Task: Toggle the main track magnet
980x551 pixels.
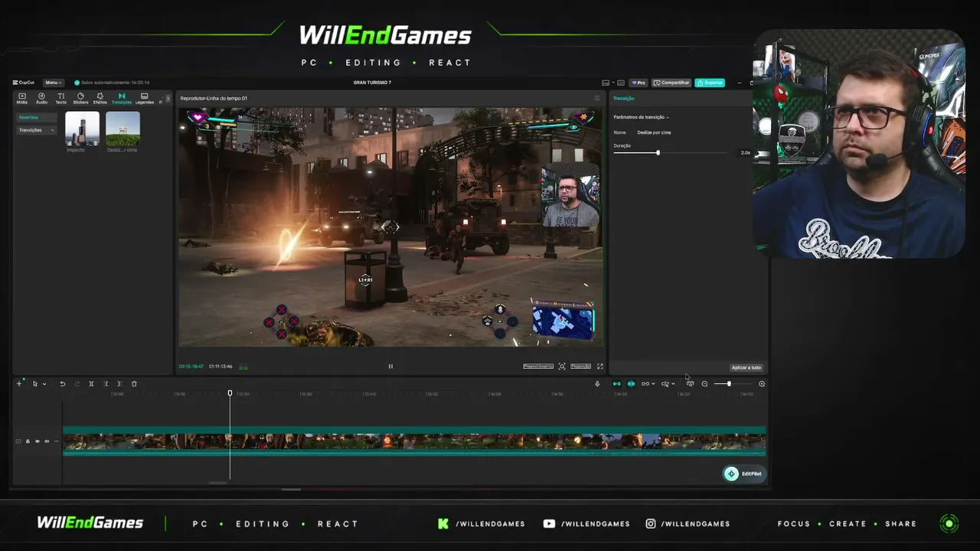Action: pos(616,383)
